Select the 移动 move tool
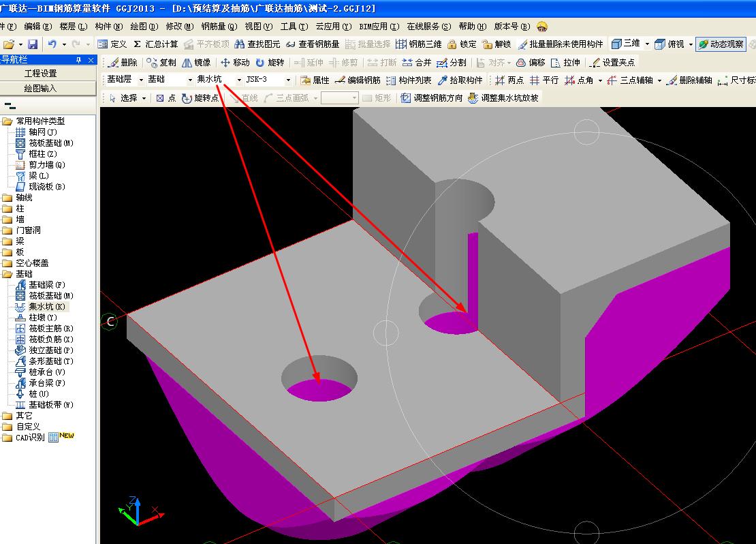The image size is (756, 544). click(x=235, y=63)
